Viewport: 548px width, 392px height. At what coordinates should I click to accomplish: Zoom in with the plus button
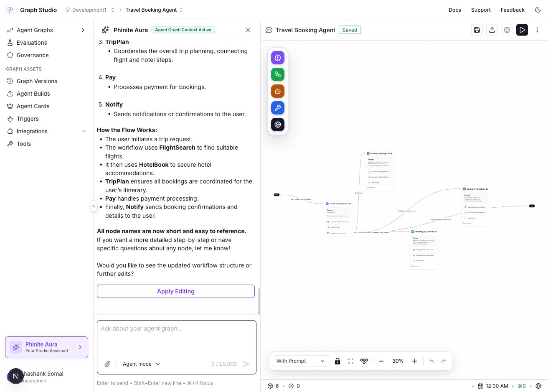pos(415,361)
